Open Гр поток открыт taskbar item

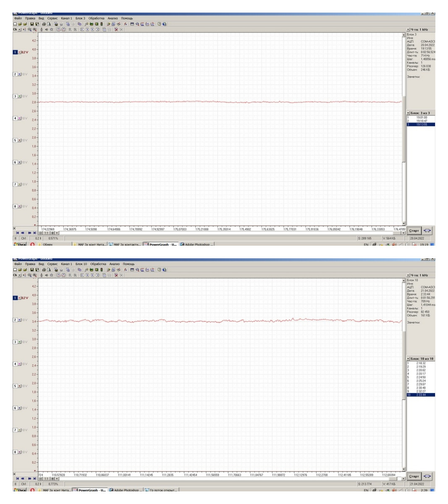click(162, 490)
